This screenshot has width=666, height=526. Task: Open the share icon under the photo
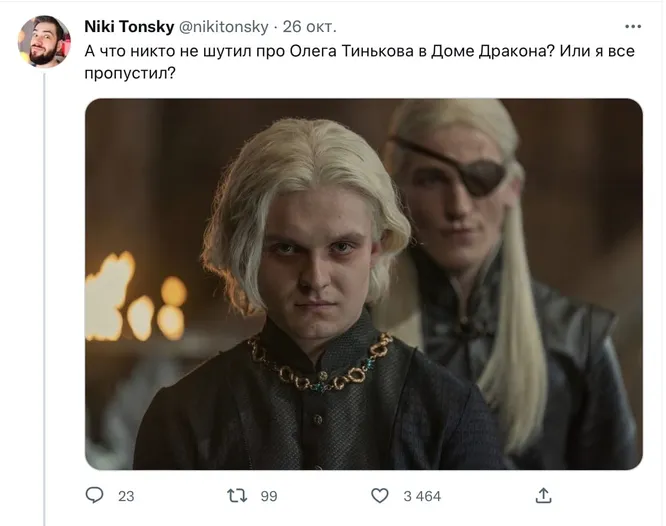click(x=543, y=495)
